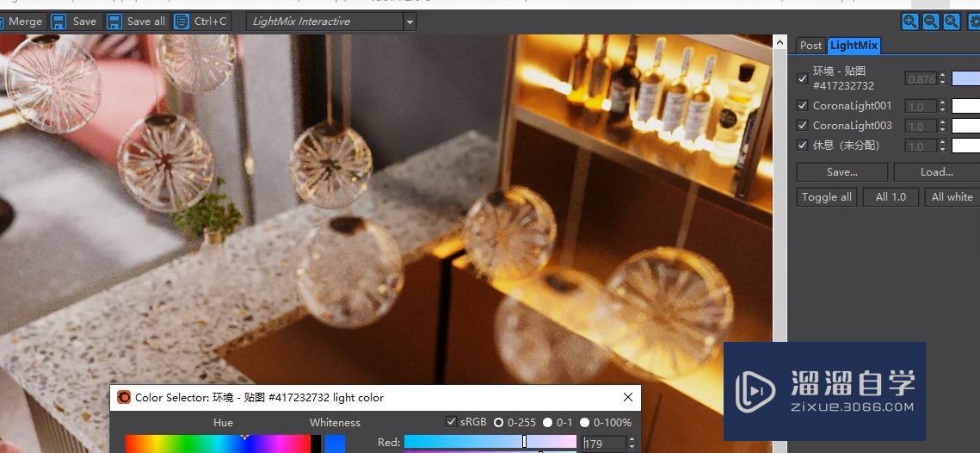This screenshot has height=453, width=980.
Task: Click the Red value field showing 179
Action: pyautogui.click(x=604, y=443)
